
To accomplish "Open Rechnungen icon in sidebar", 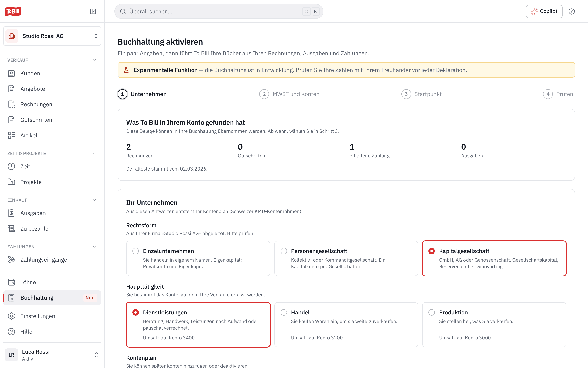I will tap(11, 104).
